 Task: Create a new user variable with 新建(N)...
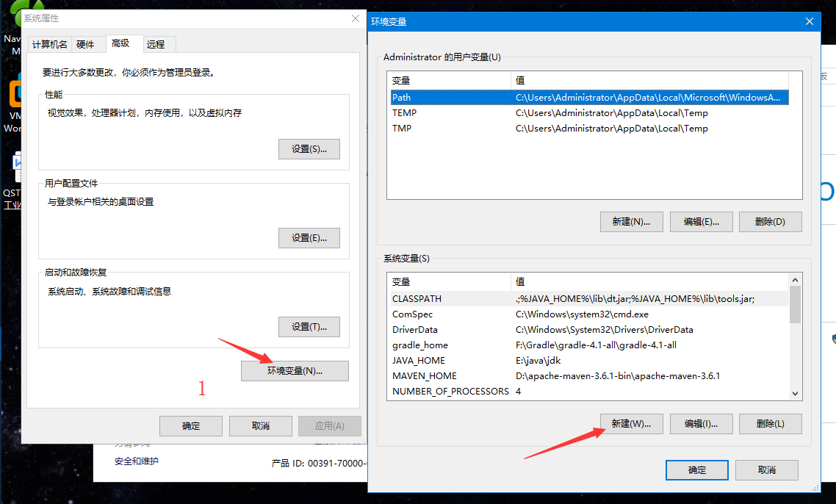(x=631, y=222)
